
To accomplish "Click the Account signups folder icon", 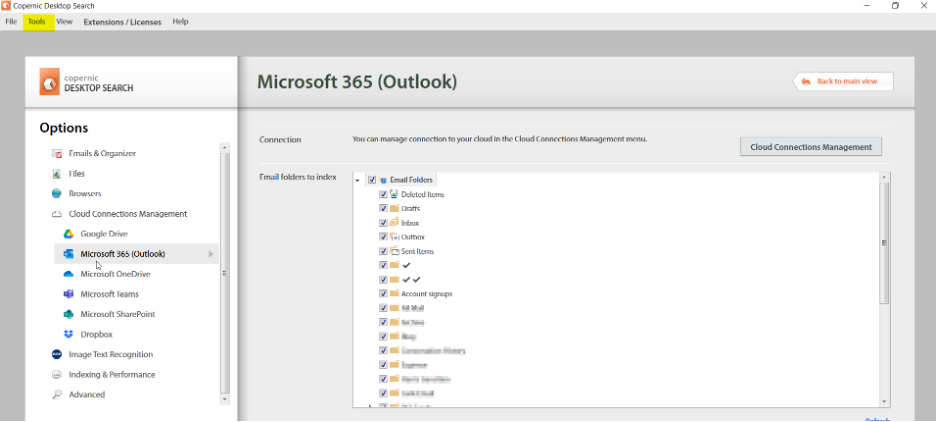I will pyautogui.click(x=394, y=294).
